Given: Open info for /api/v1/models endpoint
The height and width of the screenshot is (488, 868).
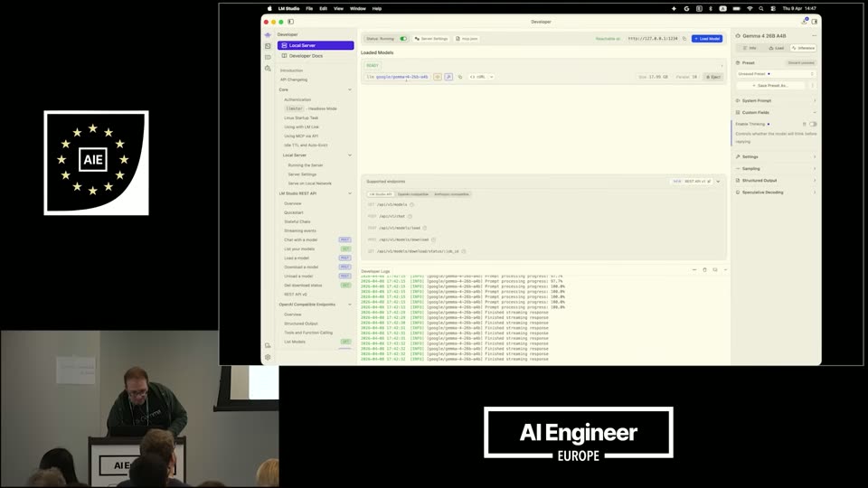Looking at the screenshot, I should tap(412, 205).
